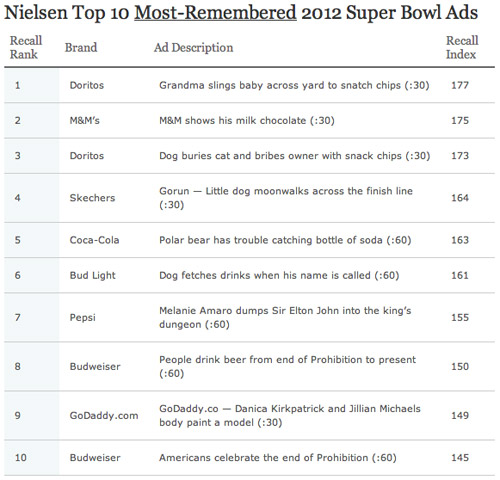This screenshot has width=500, height=480.
Task: Click the Melanie Amaro Elton John description
Action: coord(285,317)
